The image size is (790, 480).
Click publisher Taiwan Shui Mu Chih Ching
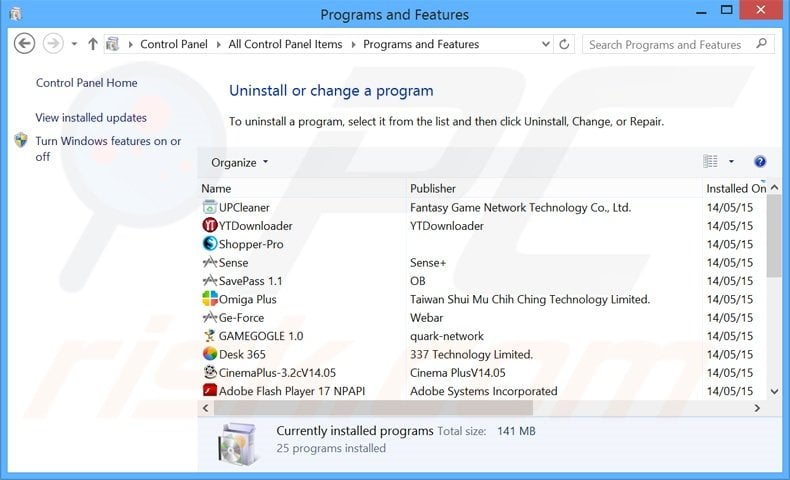click(530, 299)
